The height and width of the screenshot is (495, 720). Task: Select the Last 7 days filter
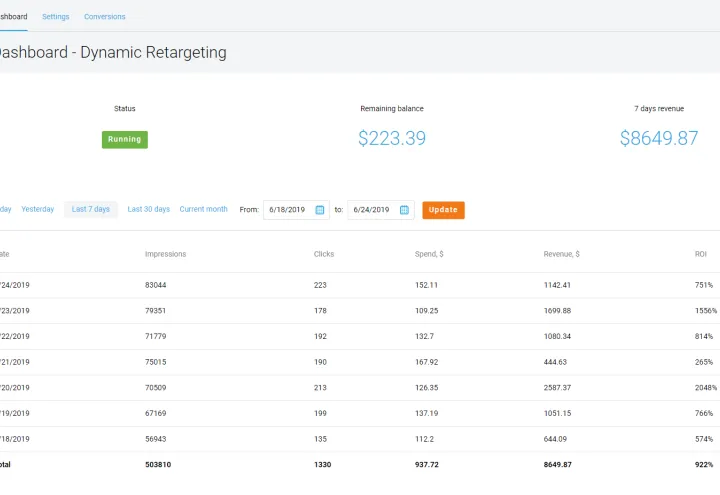click(90, 209)
